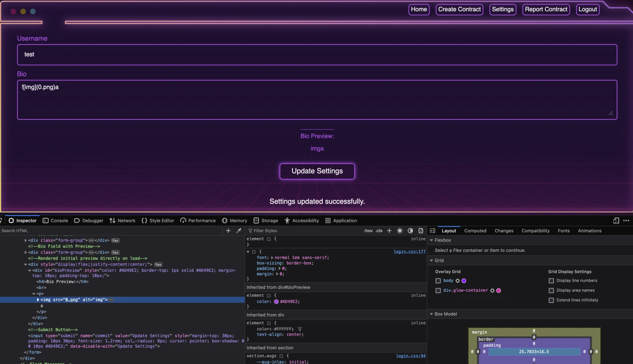Click the eyedropper icon in the HTML search bar
Viewport: 633px width, 364px height.
(x=239, y=231)
